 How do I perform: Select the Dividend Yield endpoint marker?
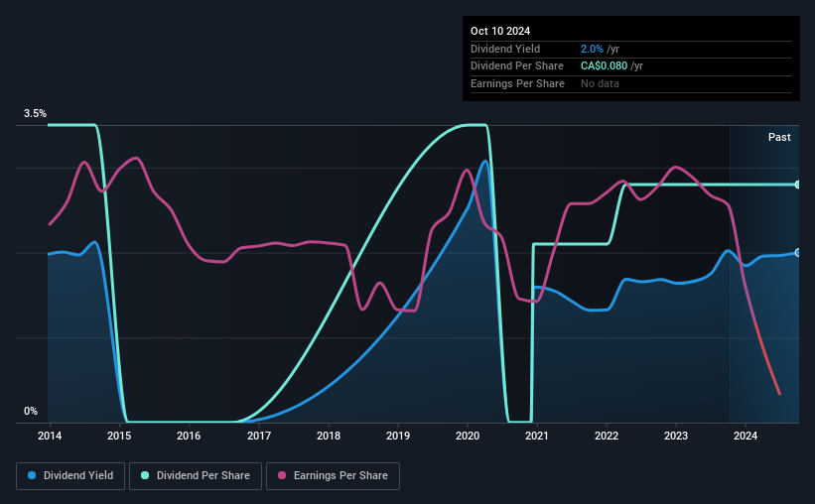[798, 253]
